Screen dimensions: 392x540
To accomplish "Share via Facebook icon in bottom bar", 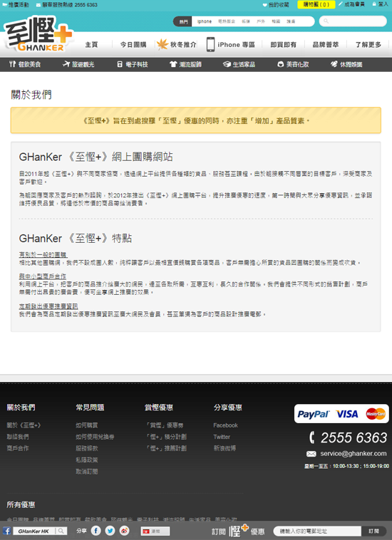I will tap(96, 531).
